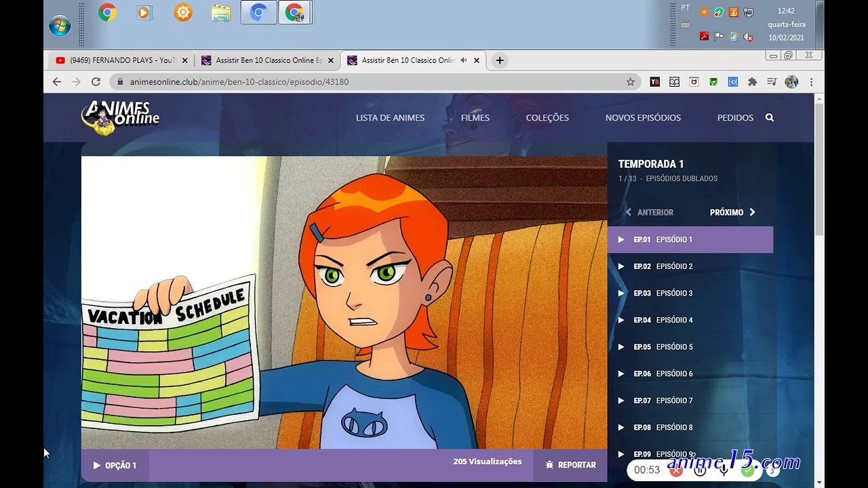Switch to the blue Chromium taskbar window

258,12
